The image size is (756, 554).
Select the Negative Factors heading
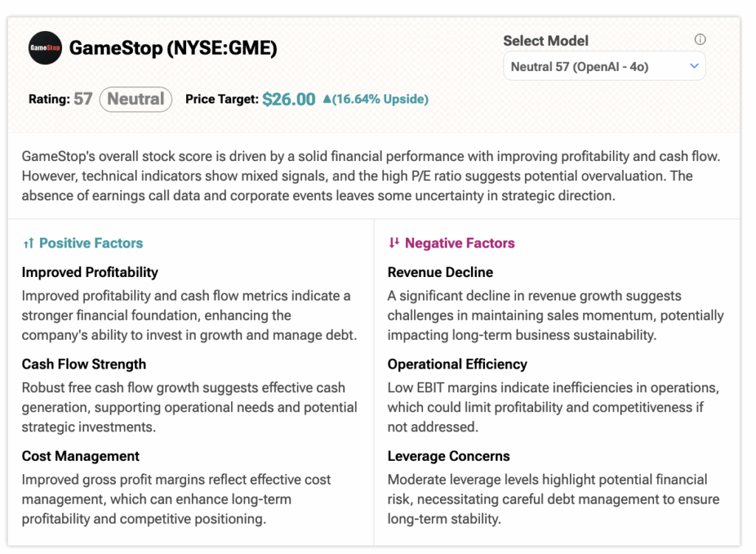pyautogui.click(x=459, y=243)
